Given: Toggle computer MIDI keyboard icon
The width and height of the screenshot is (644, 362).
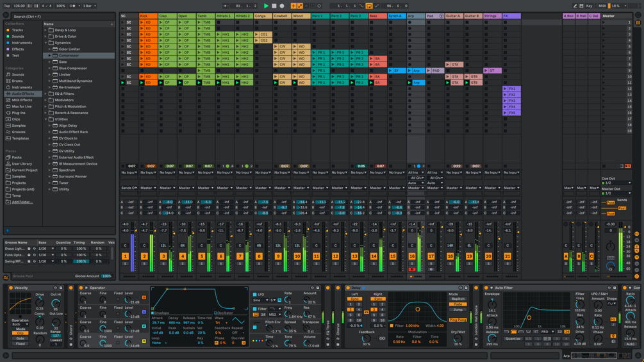Looking at the screenshot, I should click(x=581, y=6).
